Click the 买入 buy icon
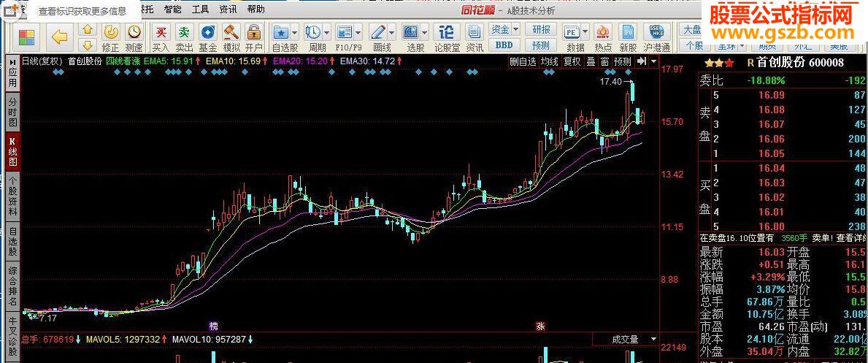The height and width of the screenshot is (363, 868). coord(161,32)
